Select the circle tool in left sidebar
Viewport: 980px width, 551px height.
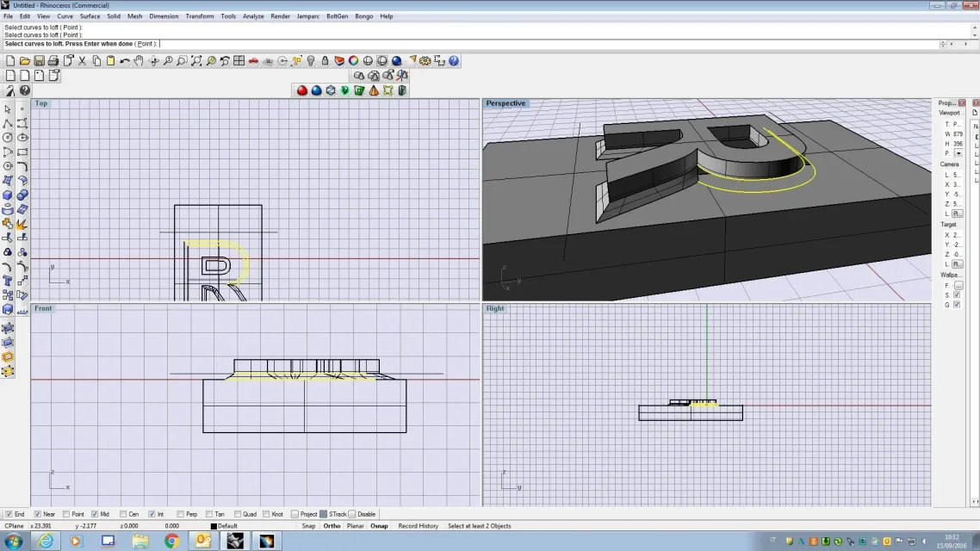pyautogui.click(x=8, y=138)
